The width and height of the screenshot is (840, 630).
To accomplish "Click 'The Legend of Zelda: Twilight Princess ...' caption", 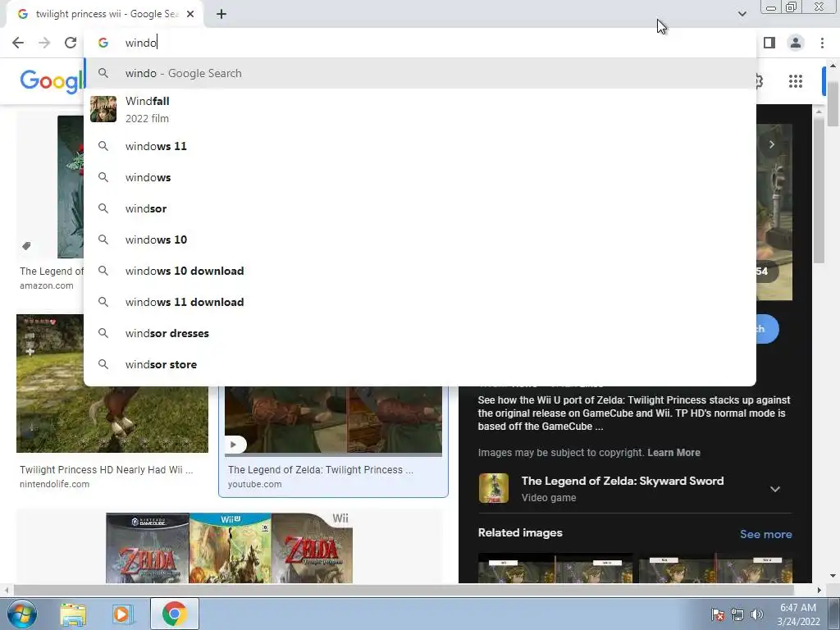I will coord(321,470).
